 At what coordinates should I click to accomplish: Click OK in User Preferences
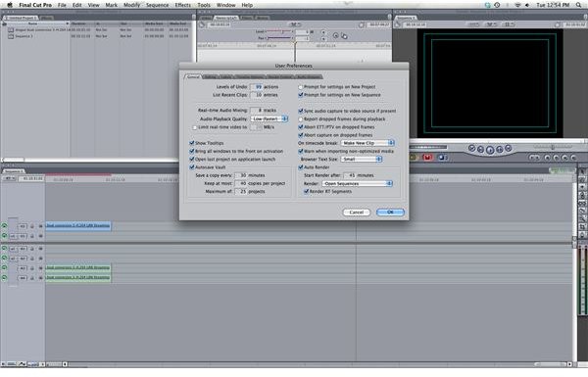point(390,212)
